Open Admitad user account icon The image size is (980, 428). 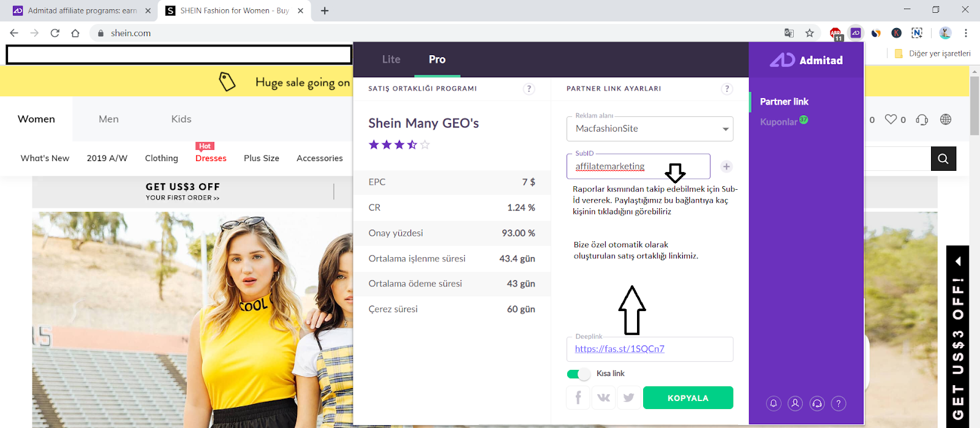pos(795,404)
